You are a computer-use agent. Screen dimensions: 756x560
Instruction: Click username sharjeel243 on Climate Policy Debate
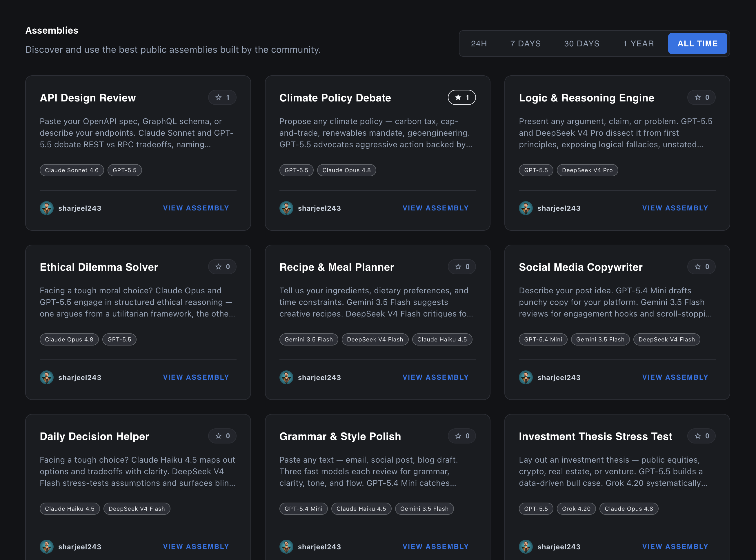(x=319, y=208)
